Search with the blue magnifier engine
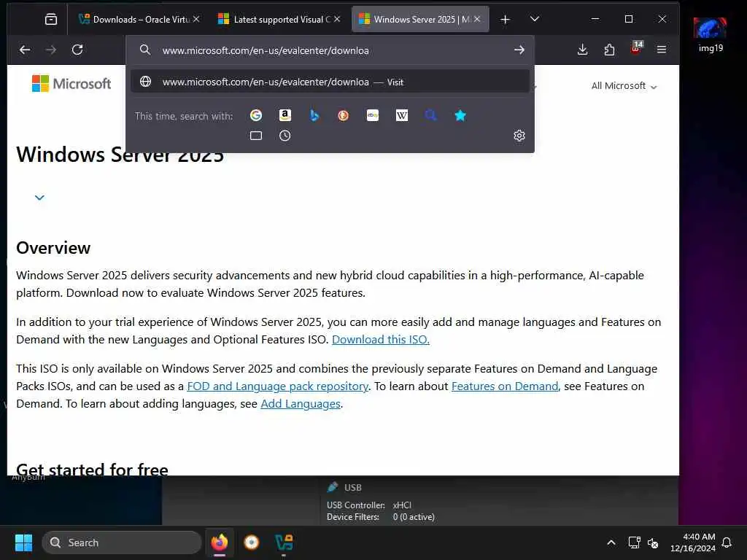The width and height of the screenshot is (747, 560). coord(430,115)
